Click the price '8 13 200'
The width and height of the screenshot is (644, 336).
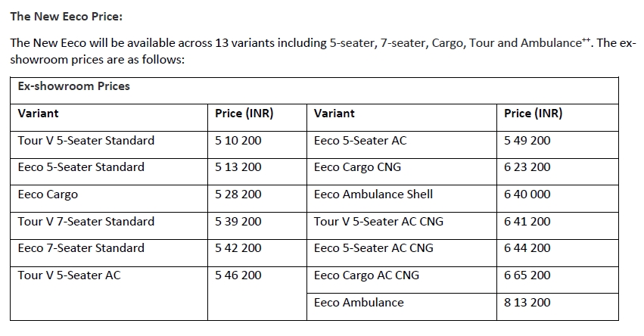pyautogui.click(x=527, y=303)
